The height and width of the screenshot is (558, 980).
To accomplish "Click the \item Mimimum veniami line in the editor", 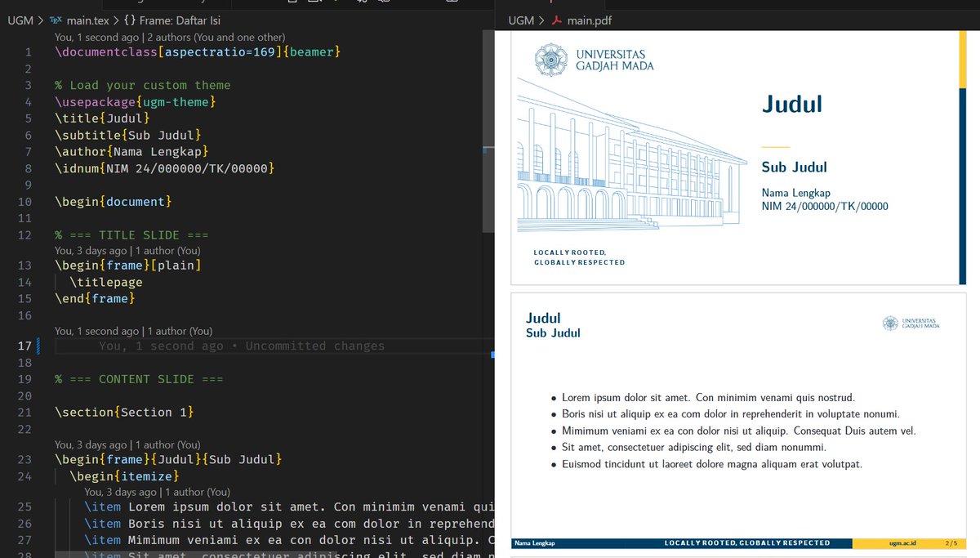I will click(x=289, y=540).
